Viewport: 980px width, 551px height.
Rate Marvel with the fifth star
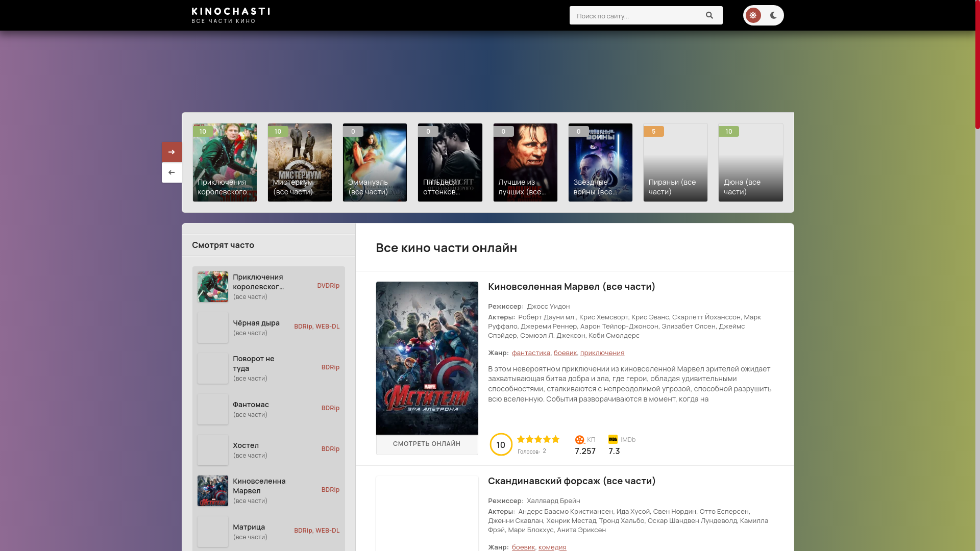[x=555, y=439]
